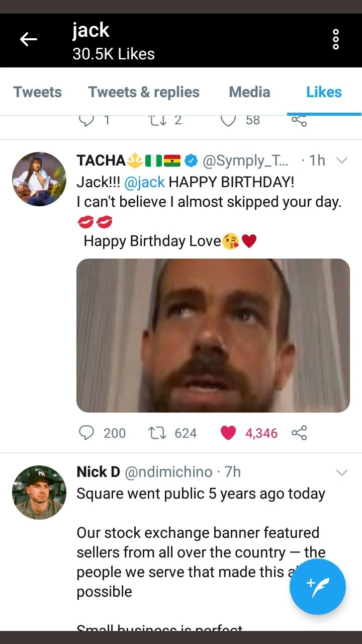Screen dimensions: 362x644
Task: Tap the back arrow in header
Action: pyautogui.click(x=29, y=40)
